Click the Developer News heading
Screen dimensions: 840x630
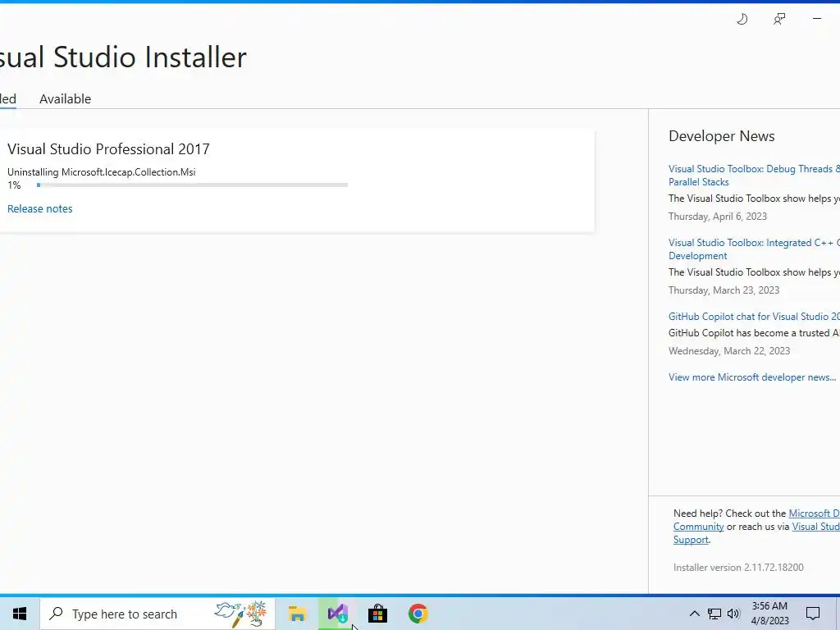722,136
